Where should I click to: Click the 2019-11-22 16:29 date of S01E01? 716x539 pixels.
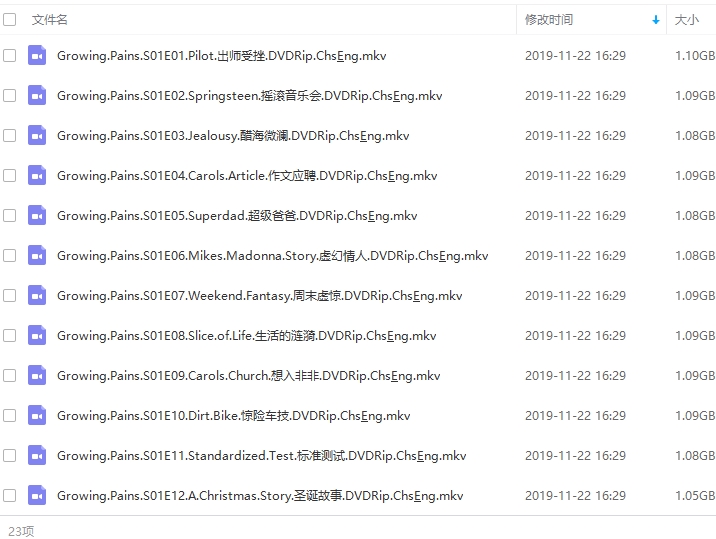point(575,56)
